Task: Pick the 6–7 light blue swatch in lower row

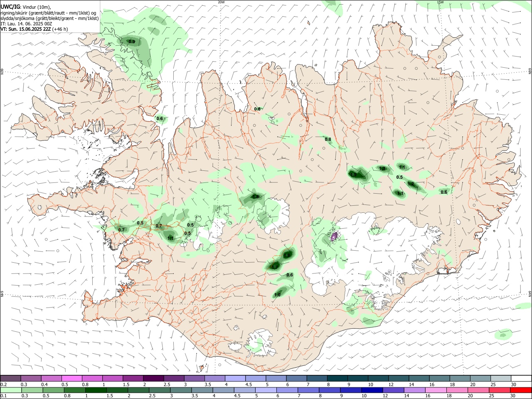Action: click(287, 390)
